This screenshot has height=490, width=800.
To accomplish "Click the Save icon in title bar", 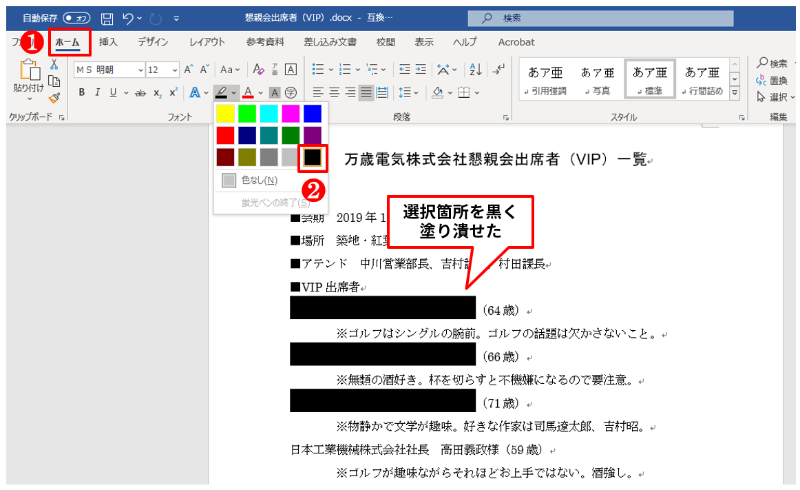I will (106, 18).
